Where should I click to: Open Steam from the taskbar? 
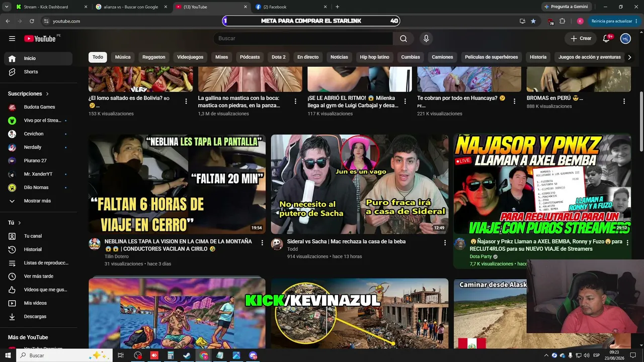pos(187,355)
